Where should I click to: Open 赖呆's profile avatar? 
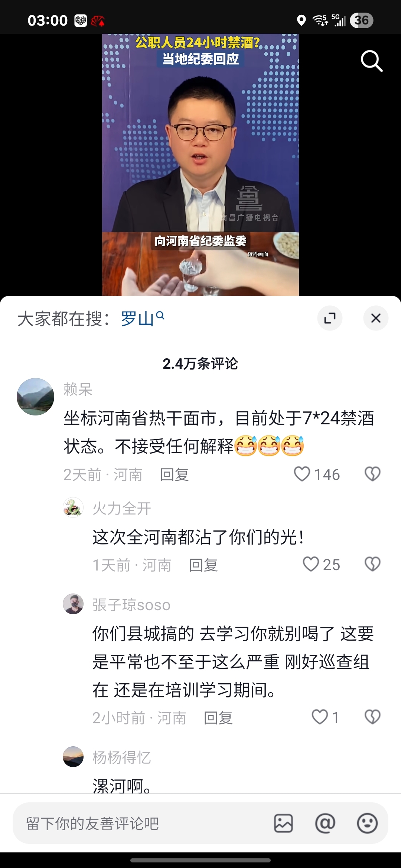pos(35,397)
